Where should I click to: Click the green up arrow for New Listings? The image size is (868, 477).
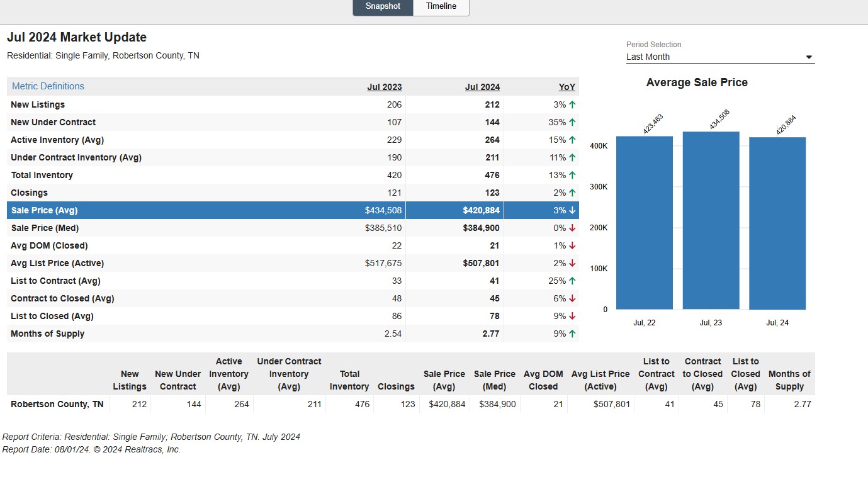572,104
